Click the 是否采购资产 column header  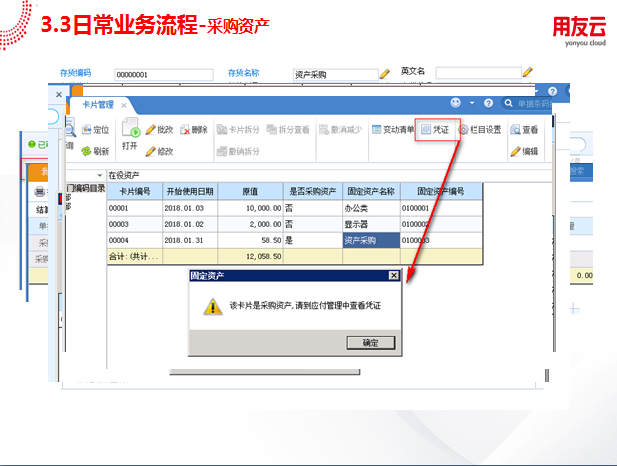313,192
